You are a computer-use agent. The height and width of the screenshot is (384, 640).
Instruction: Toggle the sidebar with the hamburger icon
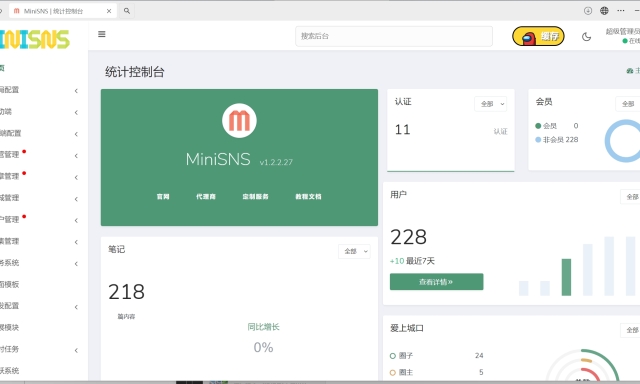[x=102, y=34]
